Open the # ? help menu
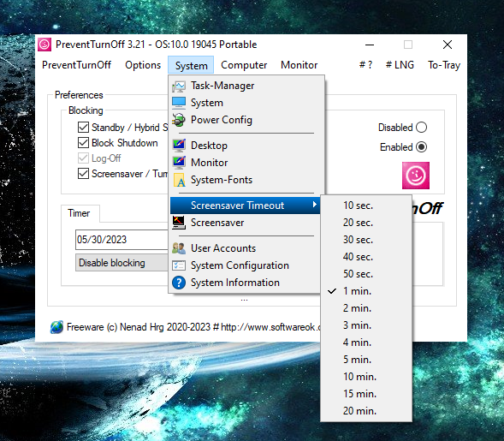This screenshot has height=441, width=504. 365,65
